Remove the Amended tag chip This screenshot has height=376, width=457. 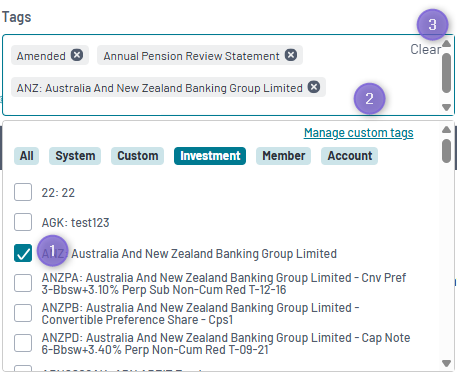pyautogui.click(x=77, y=55)
